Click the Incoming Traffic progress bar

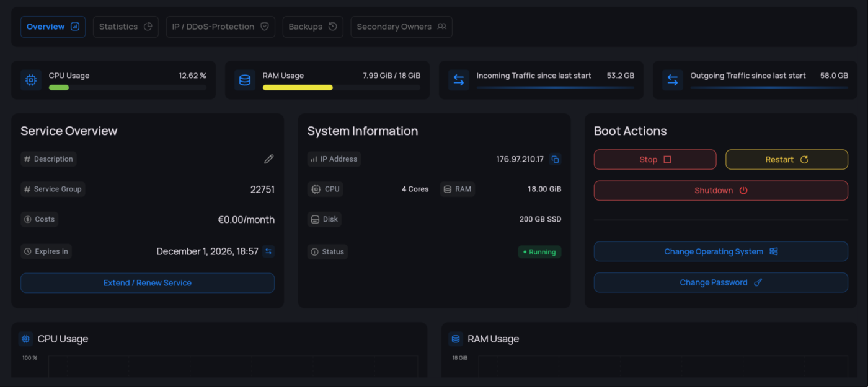coord(556,87)
